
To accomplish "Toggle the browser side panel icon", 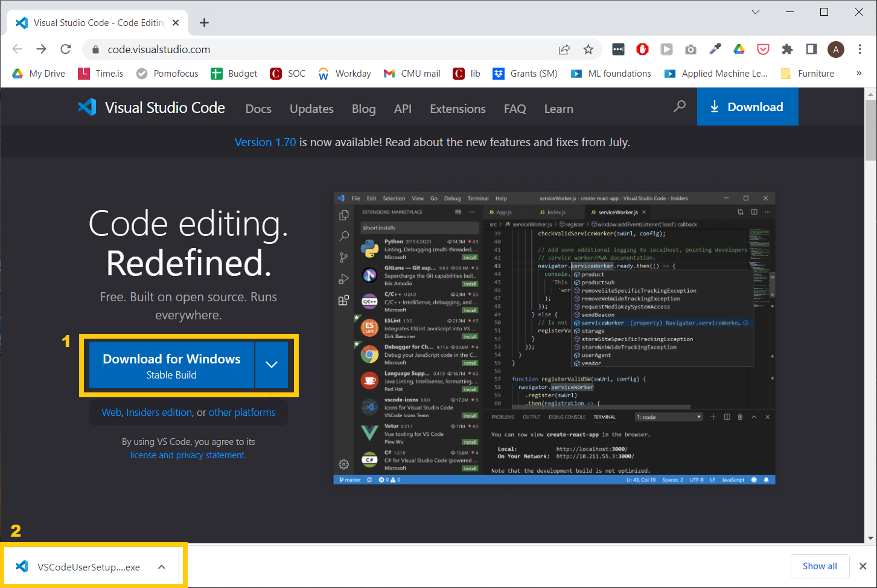I will pos(811,50).
